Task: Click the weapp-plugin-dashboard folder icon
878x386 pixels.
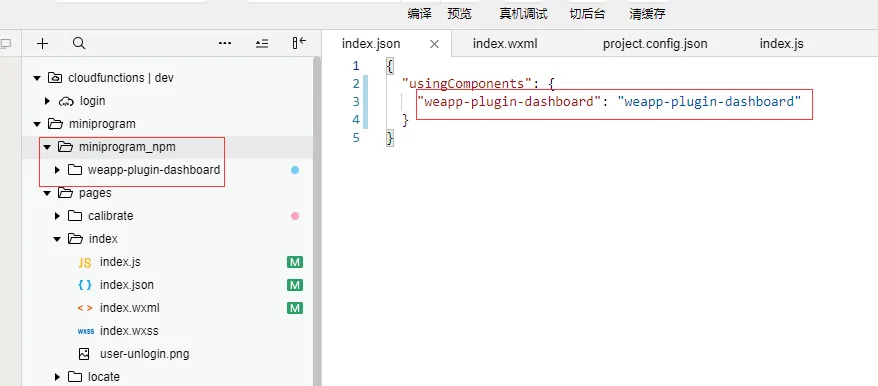Action: 75,170
